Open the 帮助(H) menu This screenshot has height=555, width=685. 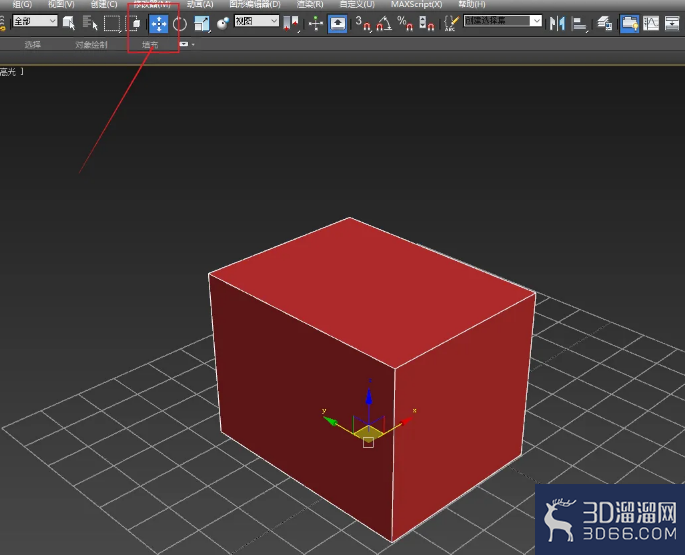point(471,4)
